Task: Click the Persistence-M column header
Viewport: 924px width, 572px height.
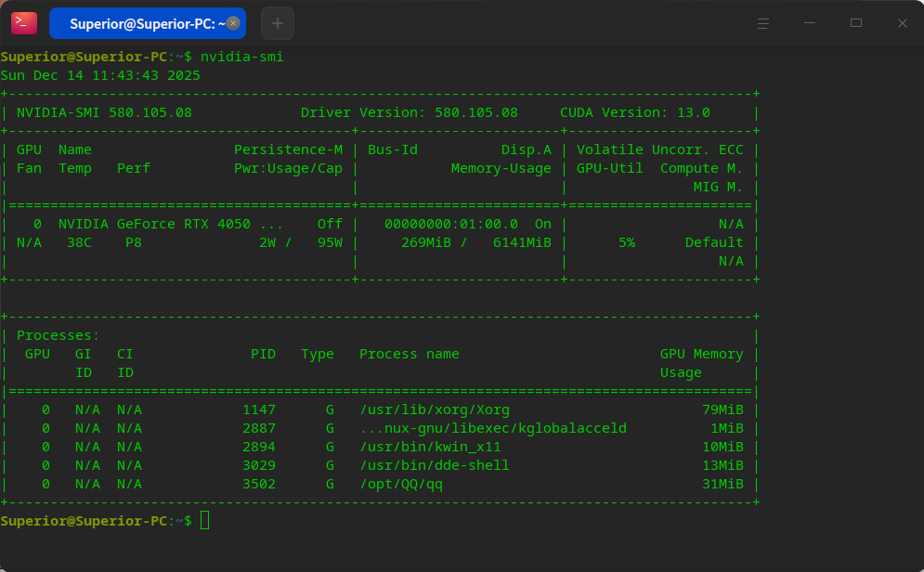Action: tap(288, 149)
